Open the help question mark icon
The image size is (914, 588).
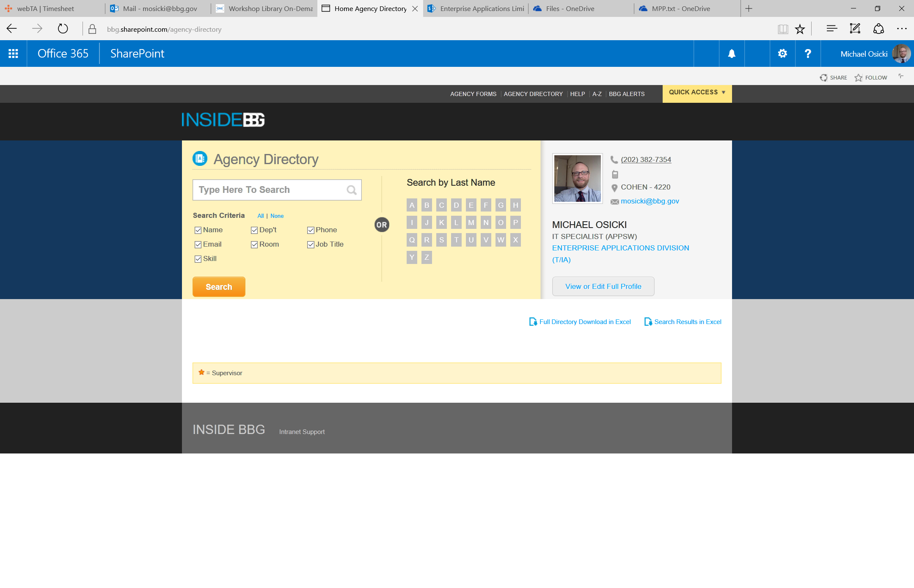pos(808,54)
